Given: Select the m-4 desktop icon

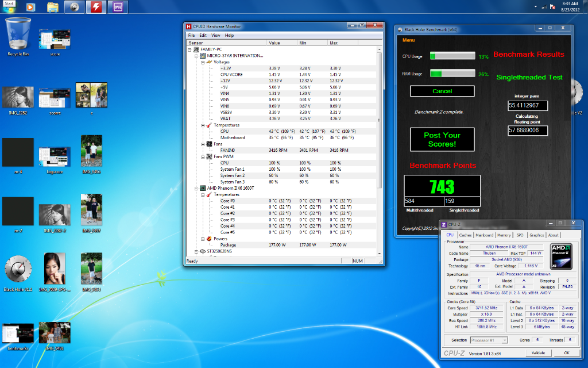Looking at the screenshot, I should coord(18,156).
